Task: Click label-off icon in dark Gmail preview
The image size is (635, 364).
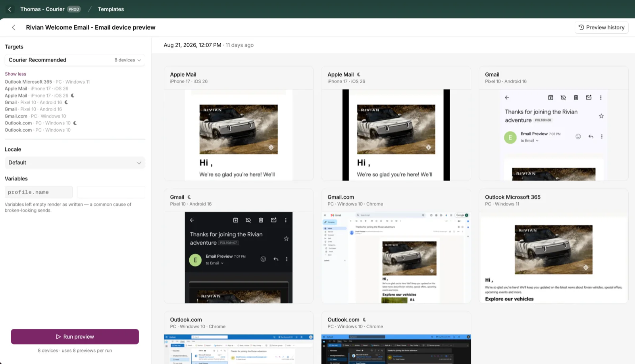Action: [x=248, y=220]
